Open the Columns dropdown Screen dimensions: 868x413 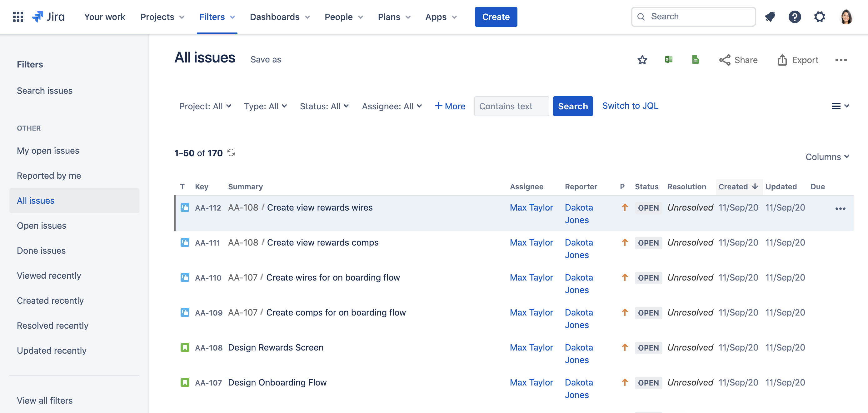click(x=827, y=157)
